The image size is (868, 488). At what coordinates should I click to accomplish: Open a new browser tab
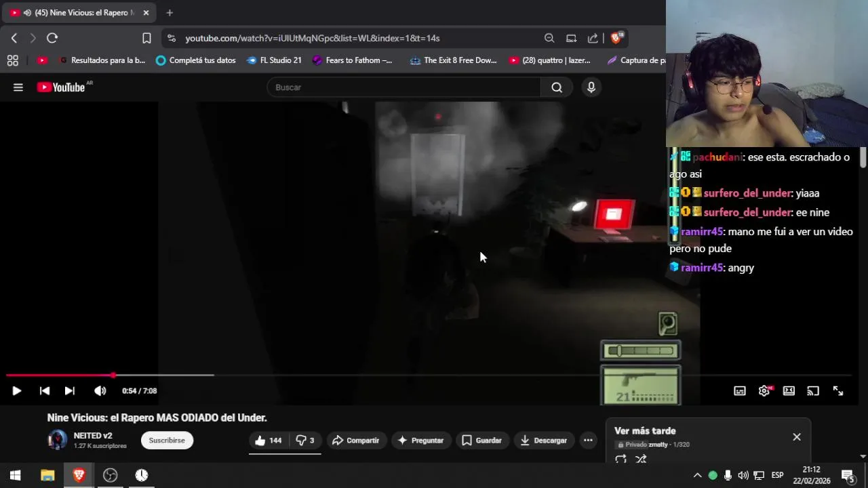[170, 13]
